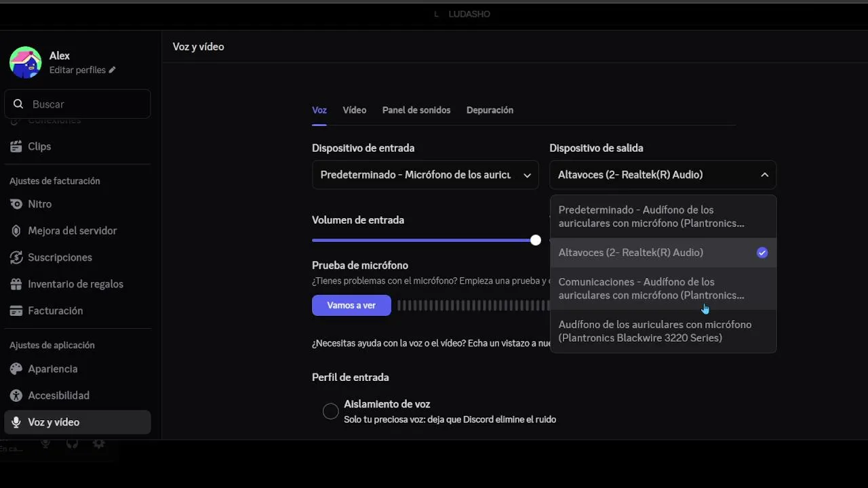This screenshot has height=488, width=868.
Task: Open Clips settings
Action: tap(77, 146)
